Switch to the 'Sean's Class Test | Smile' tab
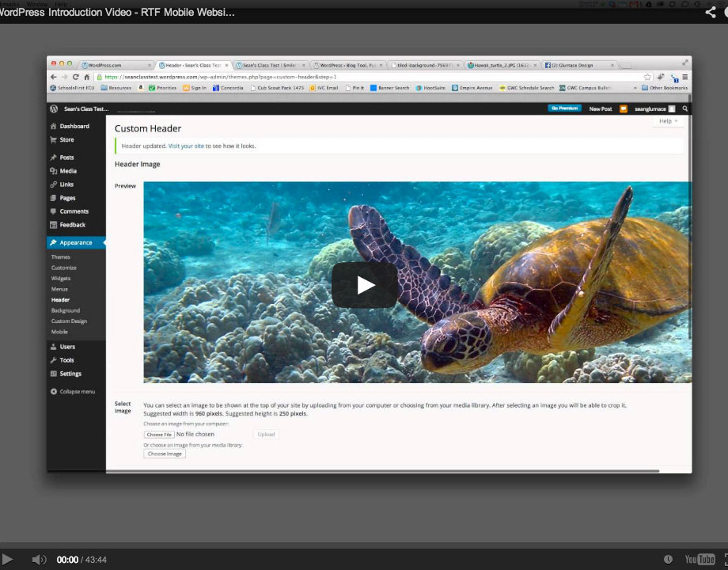This screenshot has width=728, height=570. [269, 66]
